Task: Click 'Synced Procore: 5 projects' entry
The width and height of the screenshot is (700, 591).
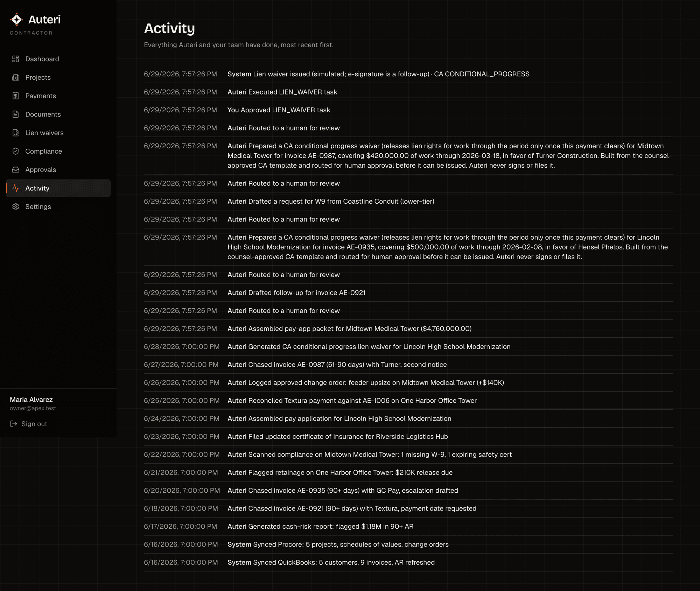Action: coord(408,544)
